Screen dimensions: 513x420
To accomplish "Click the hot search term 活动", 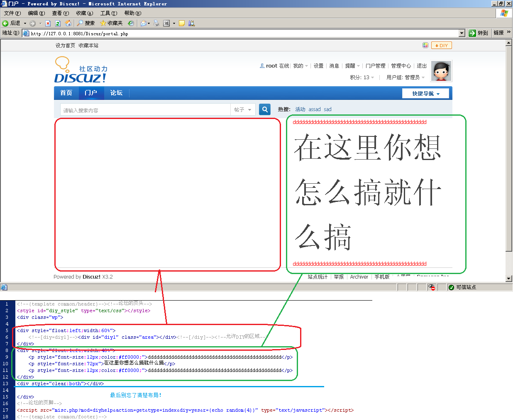I will pyautogui.click(x=300, y=109).
